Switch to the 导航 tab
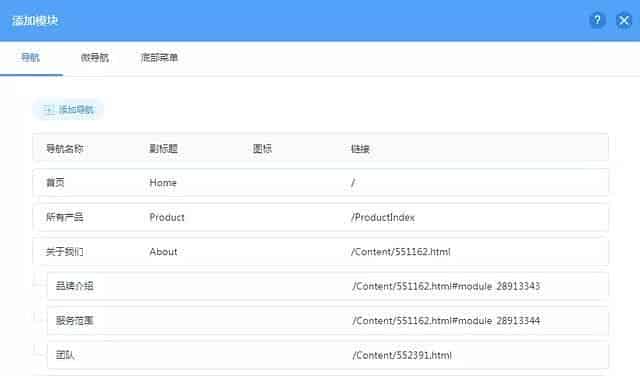The image size is (640, 376). click(31, 58)
